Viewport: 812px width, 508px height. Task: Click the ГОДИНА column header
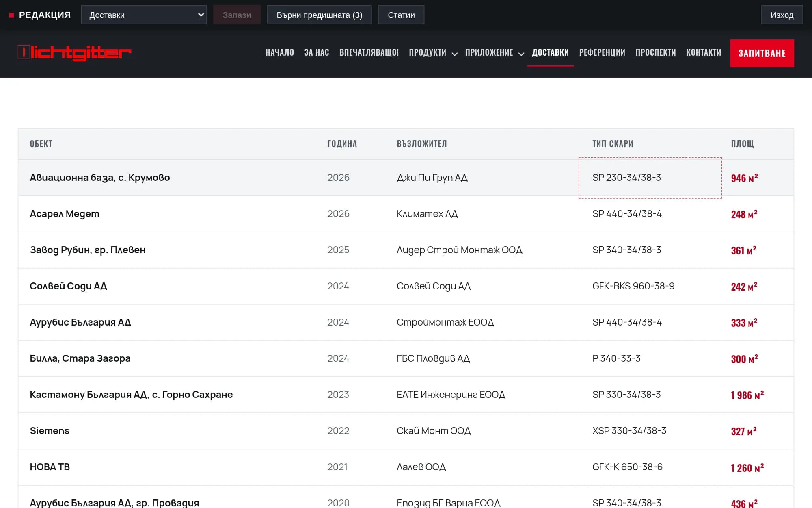pos(342,144)
